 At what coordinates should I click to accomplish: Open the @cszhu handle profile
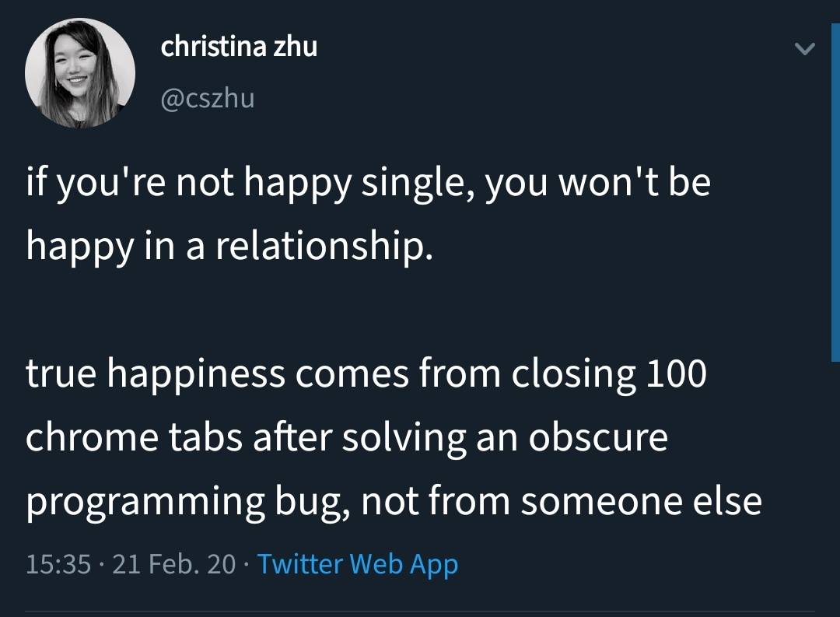click(207, 99)
